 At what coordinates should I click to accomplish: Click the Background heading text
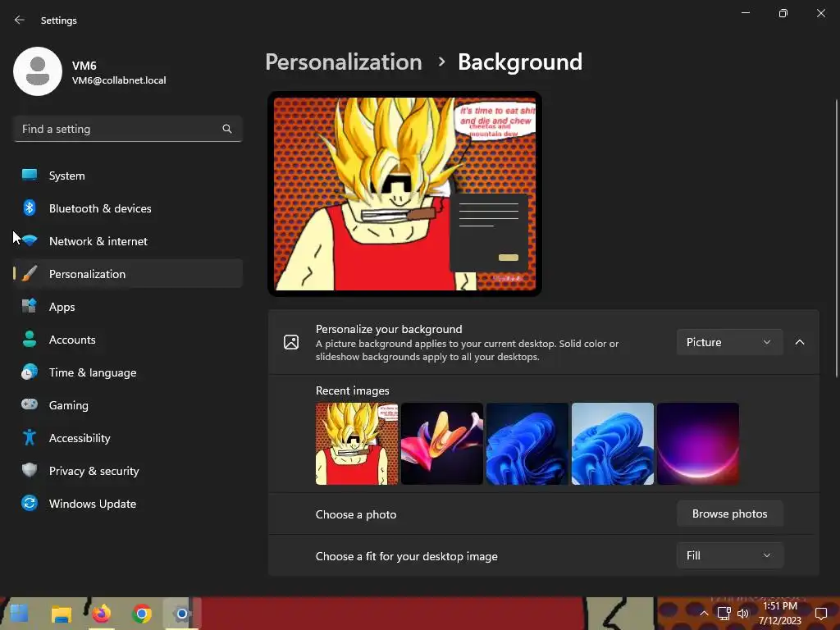coord(520,62)
